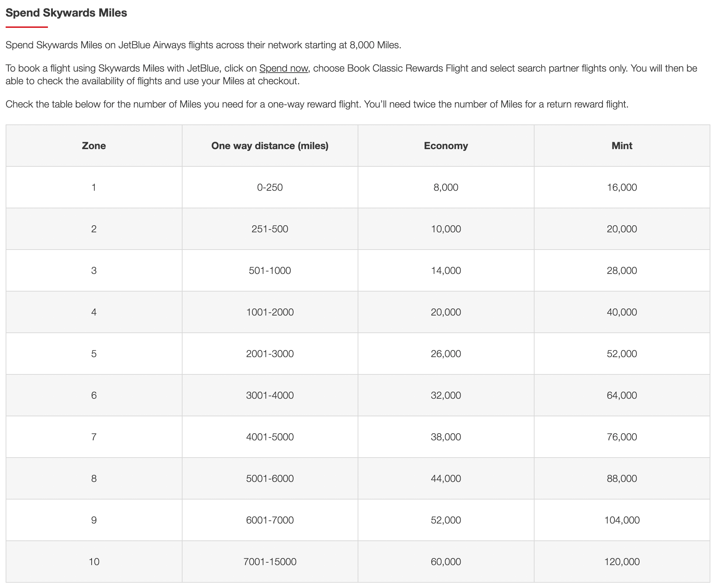This screenshot has width=716, height=588.
Task: Click the One way distance (miles) header
Action: [x=270, y=146]
